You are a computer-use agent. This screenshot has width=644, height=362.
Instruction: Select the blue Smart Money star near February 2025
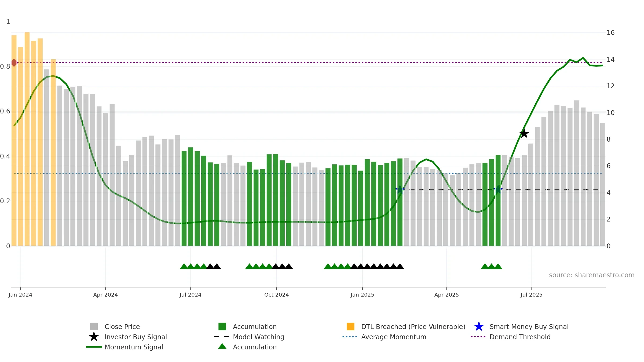click(x=400, y=190)
